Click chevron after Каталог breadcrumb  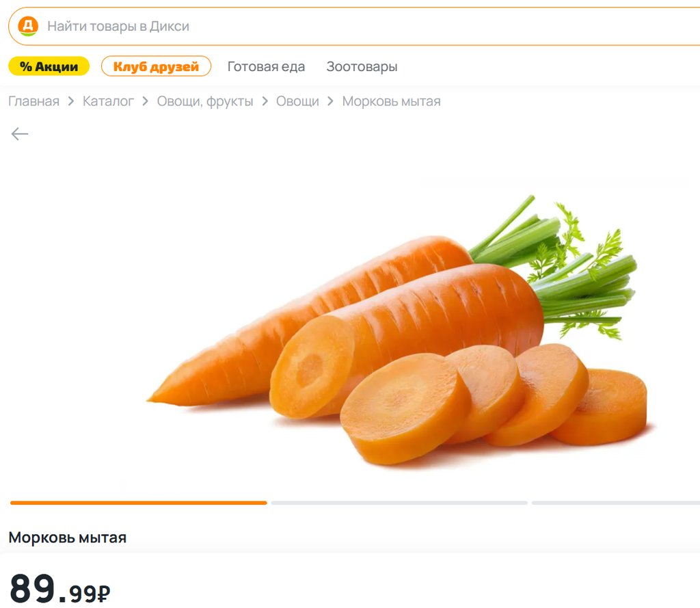(145, 101)
